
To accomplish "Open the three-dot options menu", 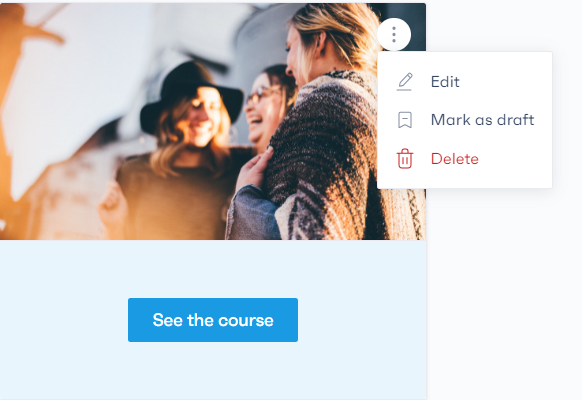I will 394,34.
